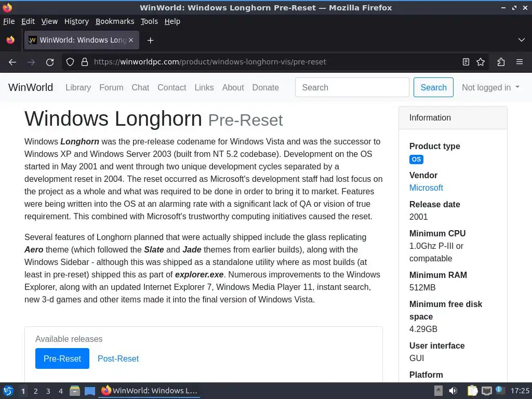The image size is (532, 399).
Task: Click the Release date value 2001
Action: tap(418, 217)
